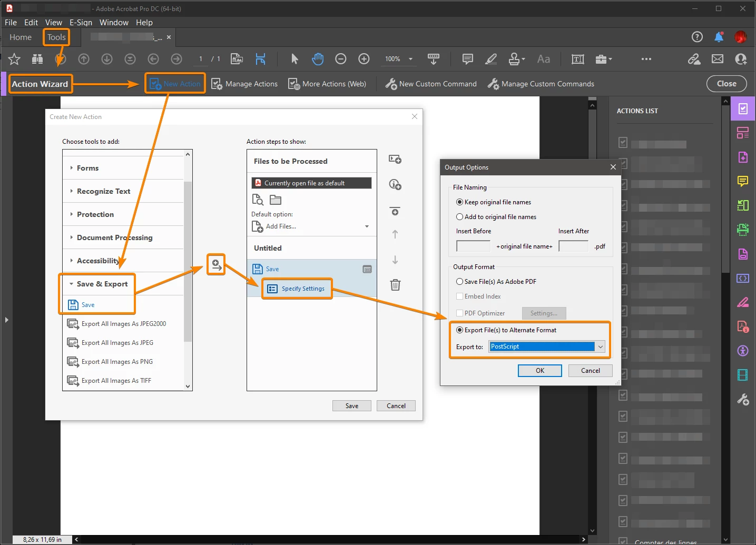Screen dimensions: 756x545
Task: Click Manage Actions in the toolbar
Action: (x=244, y=84)
